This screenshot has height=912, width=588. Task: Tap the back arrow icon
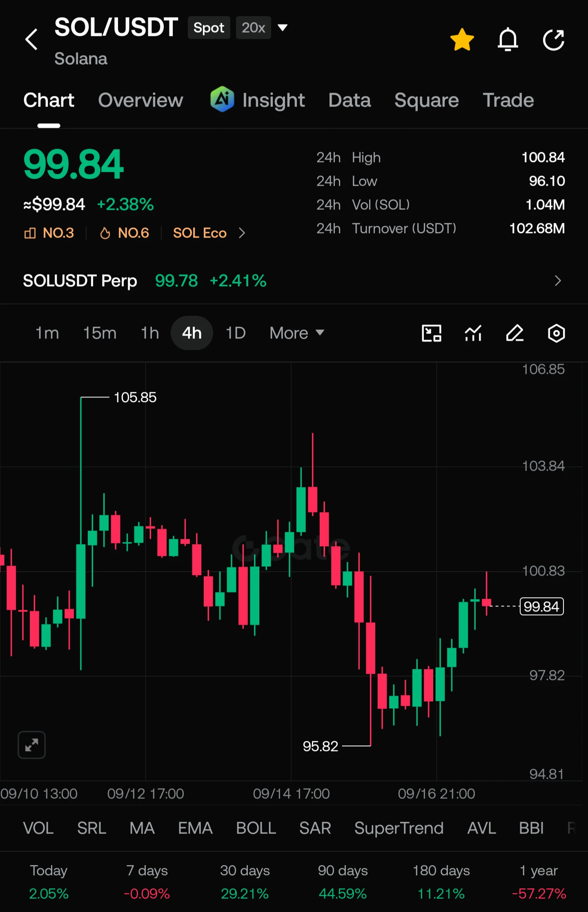point(31,40)
